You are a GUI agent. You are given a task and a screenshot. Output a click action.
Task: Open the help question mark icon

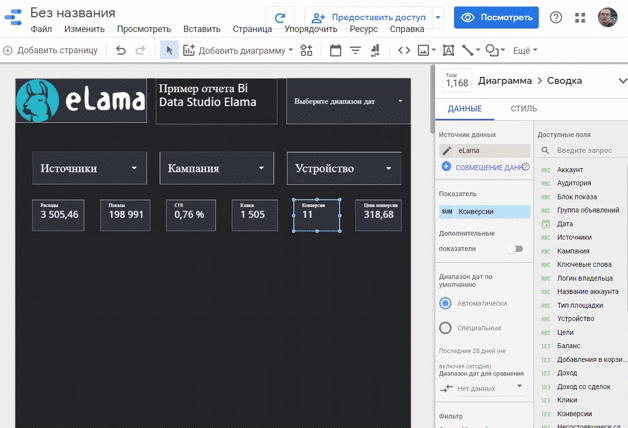tap(556, 18)
